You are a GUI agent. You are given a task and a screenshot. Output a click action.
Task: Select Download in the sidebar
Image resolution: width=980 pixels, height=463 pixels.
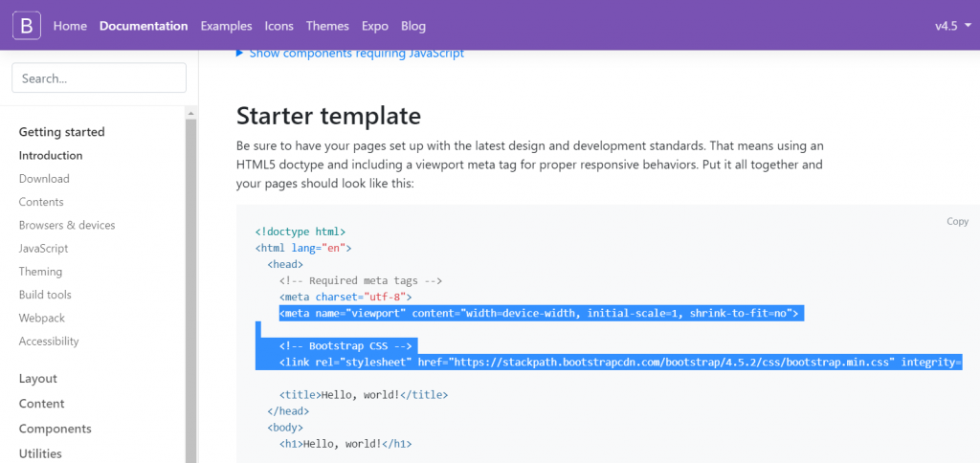pyautogui.click(x=44, y=179)
